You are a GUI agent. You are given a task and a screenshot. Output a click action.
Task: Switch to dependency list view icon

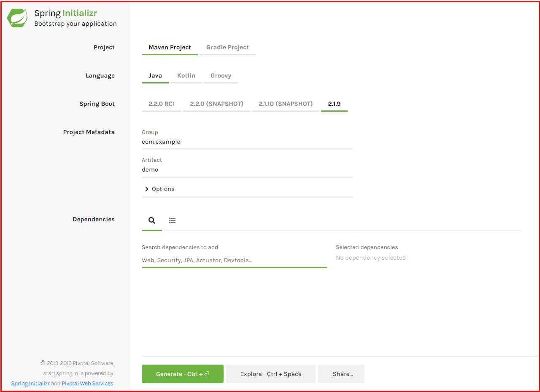click(x=172, y=220)
